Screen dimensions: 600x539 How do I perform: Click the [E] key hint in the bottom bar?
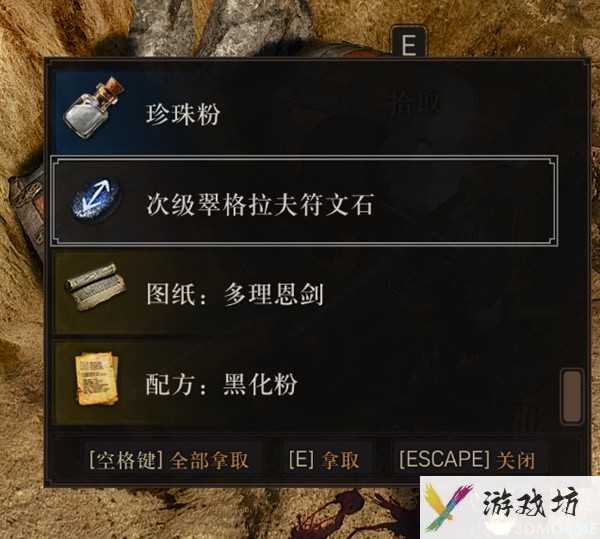pos(302,459)
